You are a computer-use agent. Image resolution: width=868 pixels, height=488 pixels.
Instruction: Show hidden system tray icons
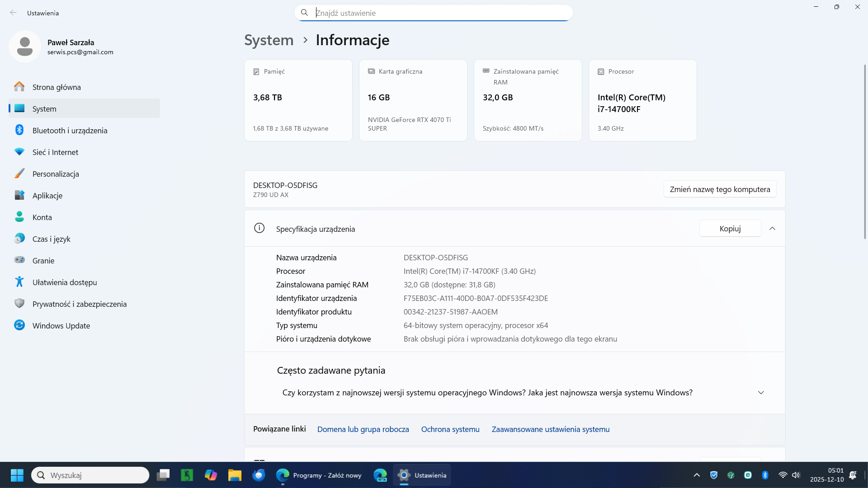coord(697,475)
